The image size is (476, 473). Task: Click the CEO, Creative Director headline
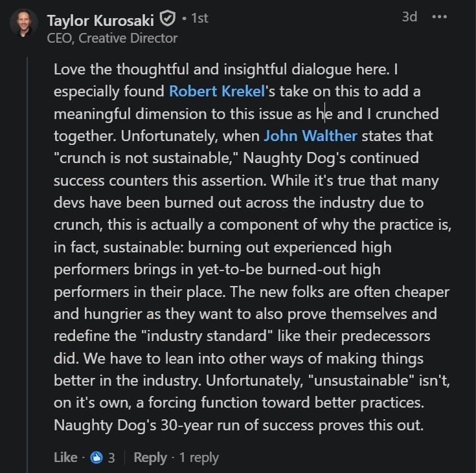click(112, 38)
